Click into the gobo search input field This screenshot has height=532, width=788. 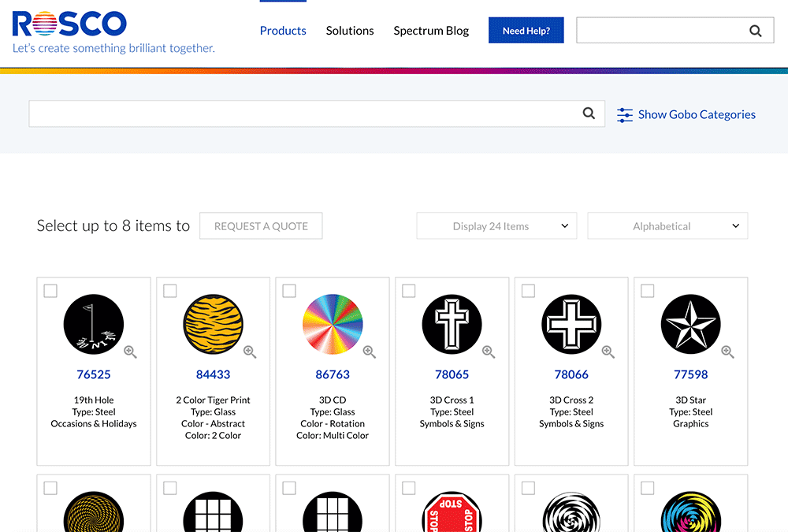click(303, 113)
